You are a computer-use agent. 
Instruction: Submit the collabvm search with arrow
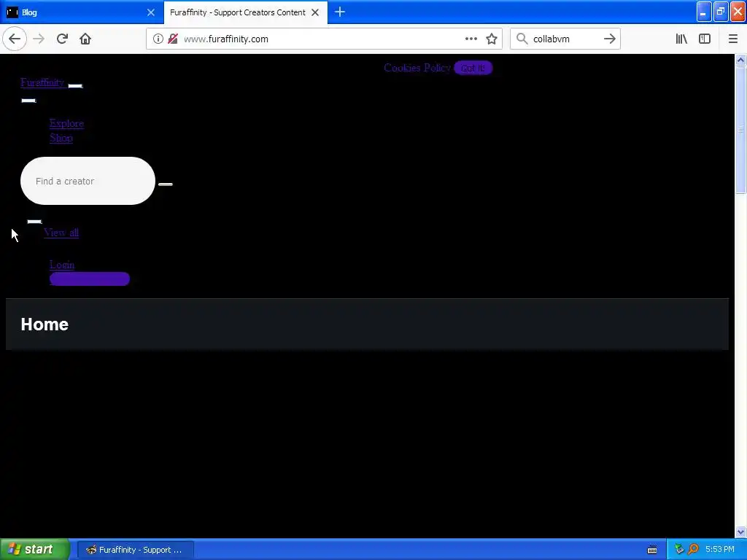click(609, 39)
